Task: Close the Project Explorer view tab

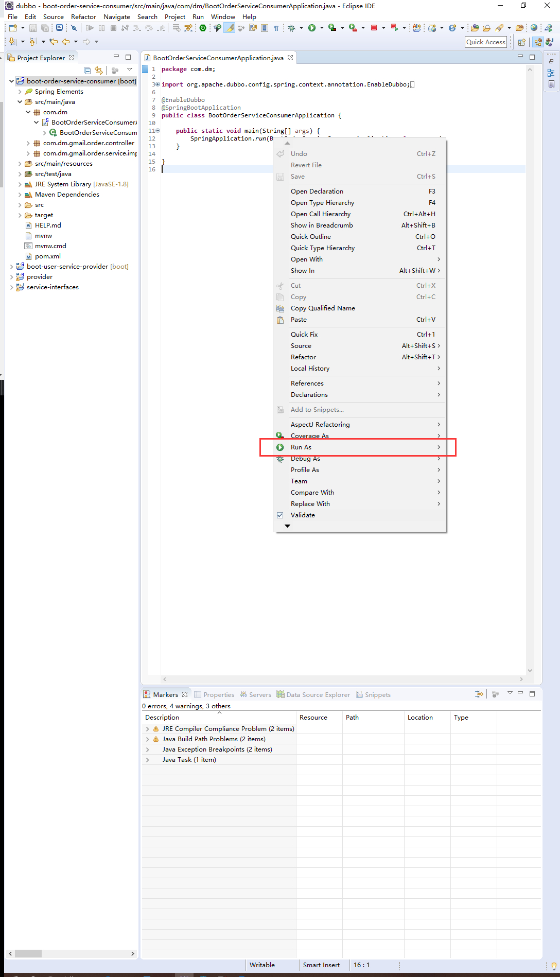Action: click(72, 58)
